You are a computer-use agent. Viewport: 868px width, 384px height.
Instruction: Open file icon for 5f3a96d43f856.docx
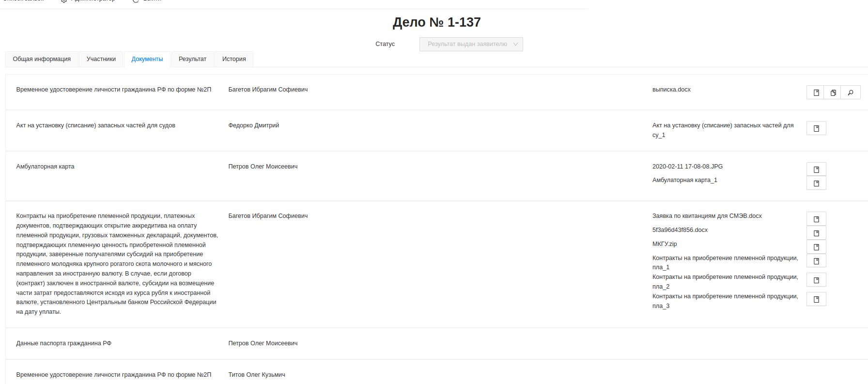point(816,233)
